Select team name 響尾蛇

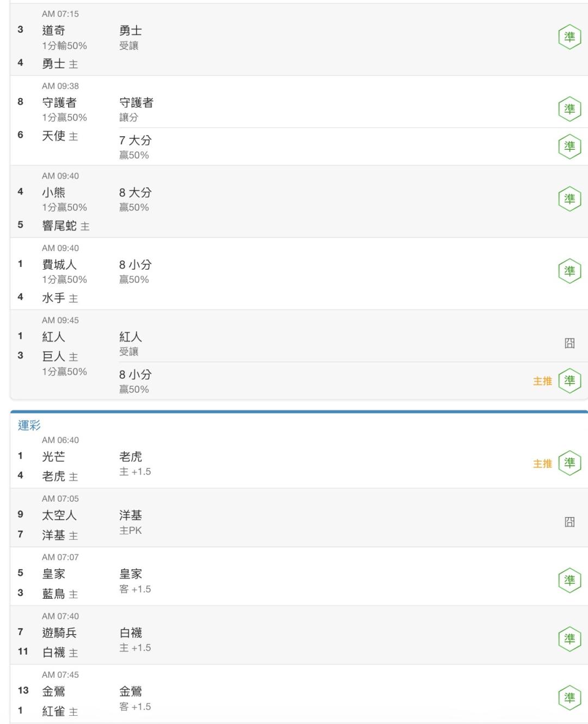pos(59,226)
